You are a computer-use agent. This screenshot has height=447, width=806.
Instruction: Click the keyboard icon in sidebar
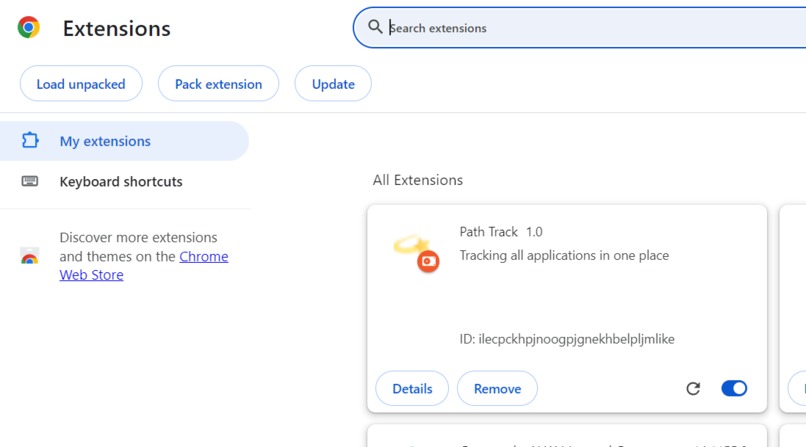tap(30, 181)
